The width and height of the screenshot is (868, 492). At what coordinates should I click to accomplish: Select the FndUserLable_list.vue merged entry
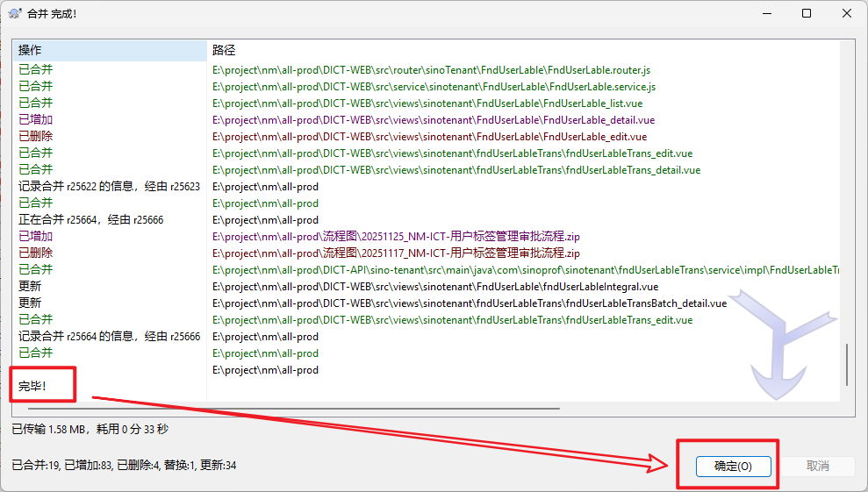427,103
